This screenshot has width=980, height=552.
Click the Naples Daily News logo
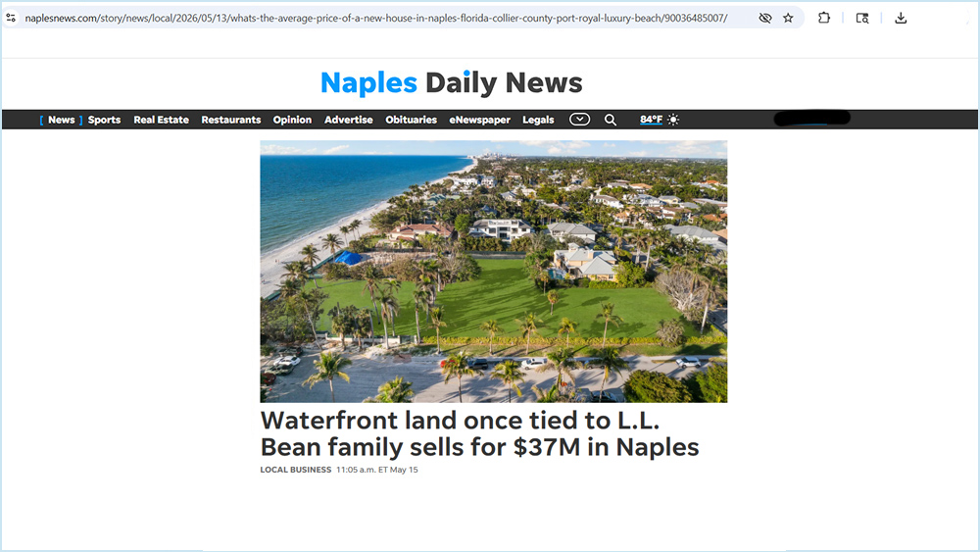click(451, 82)
